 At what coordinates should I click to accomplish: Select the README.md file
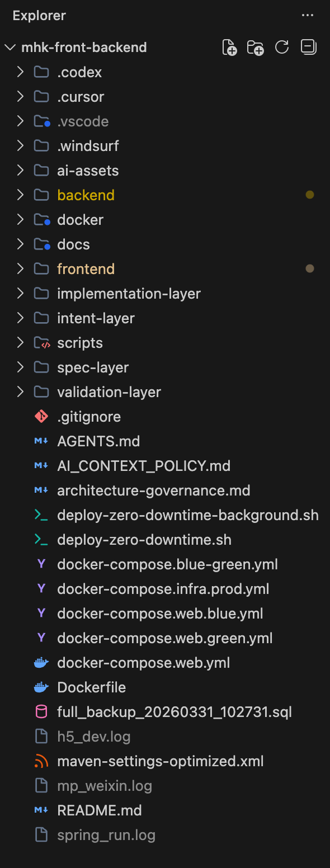pyautogui.click(x=100, y=810)
